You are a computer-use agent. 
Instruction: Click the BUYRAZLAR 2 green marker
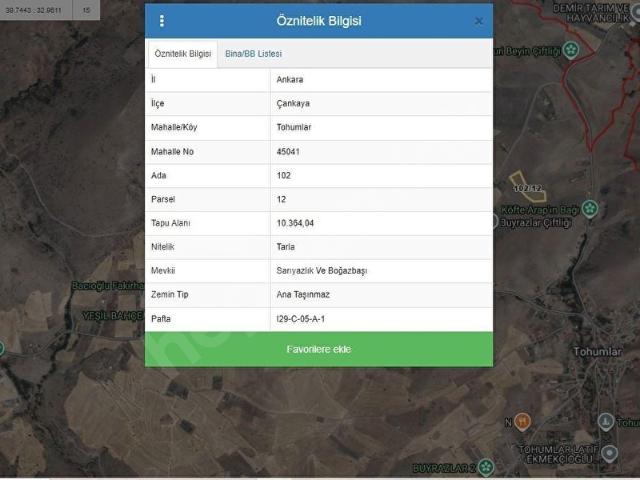click(x=486, y=467)
